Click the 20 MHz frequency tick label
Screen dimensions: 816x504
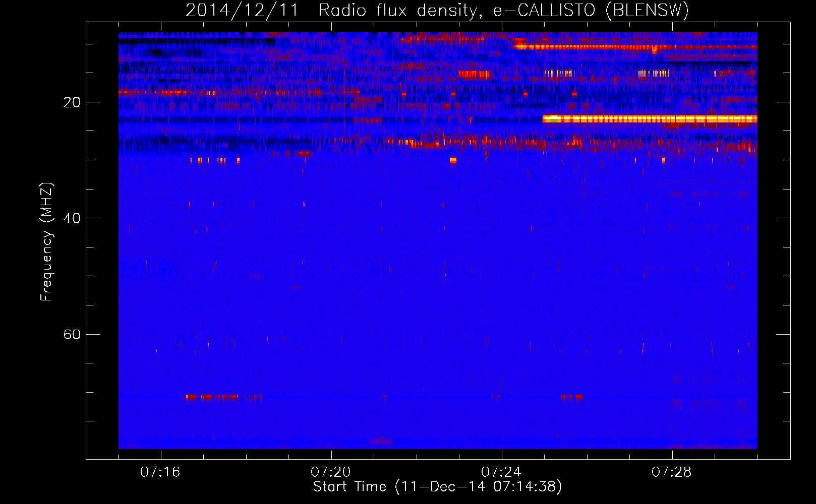[72, 102]
